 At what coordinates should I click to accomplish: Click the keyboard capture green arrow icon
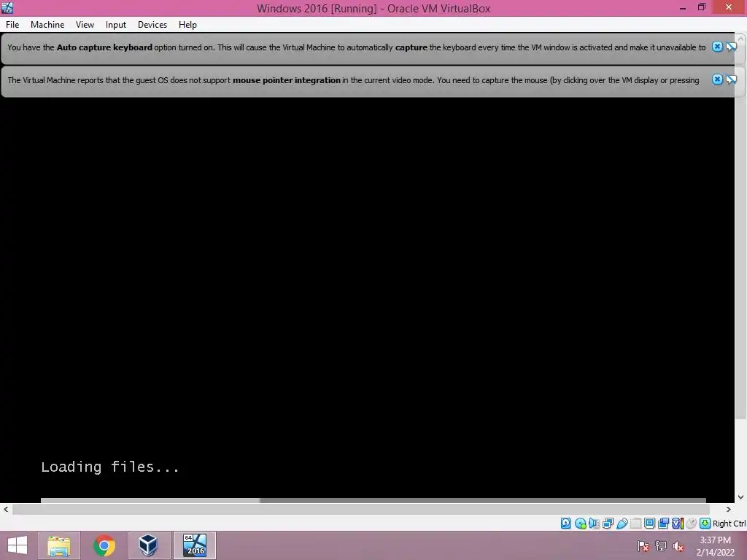(x=705, y=524)
